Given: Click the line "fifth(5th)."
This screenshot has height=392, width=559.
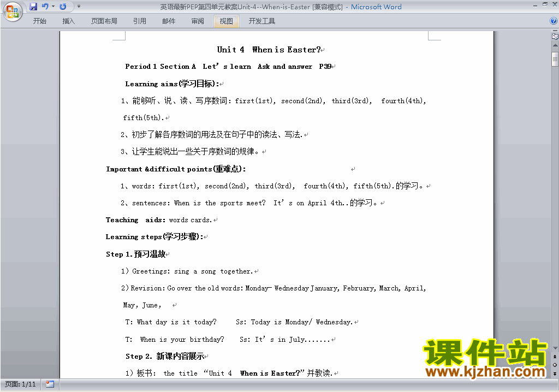Looking at the screenshot, I should tap(144, 118).
